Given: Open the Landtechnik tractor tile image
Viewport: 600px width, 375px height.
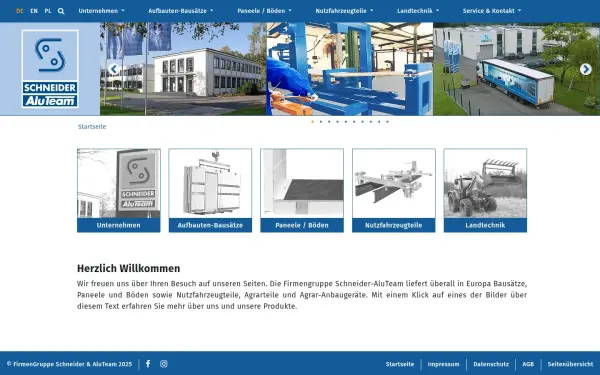Looking at the screenshot, I should click(x=485, y=183).
